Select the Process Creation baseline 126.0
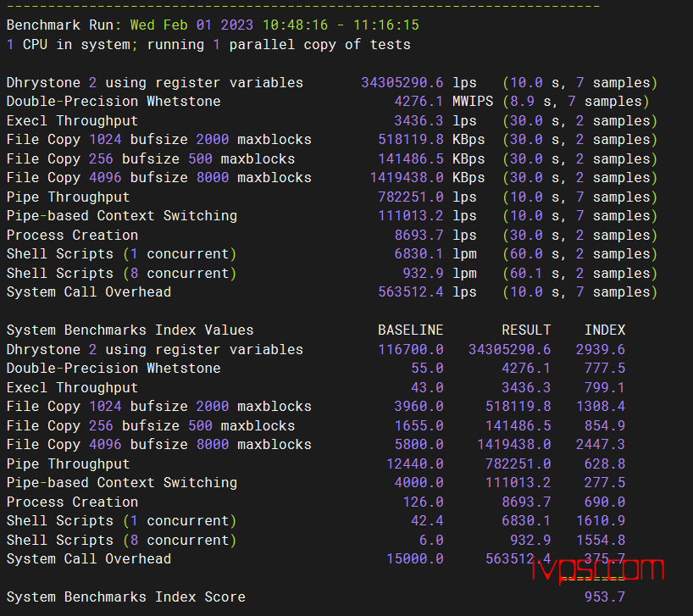 click(423, 502)
